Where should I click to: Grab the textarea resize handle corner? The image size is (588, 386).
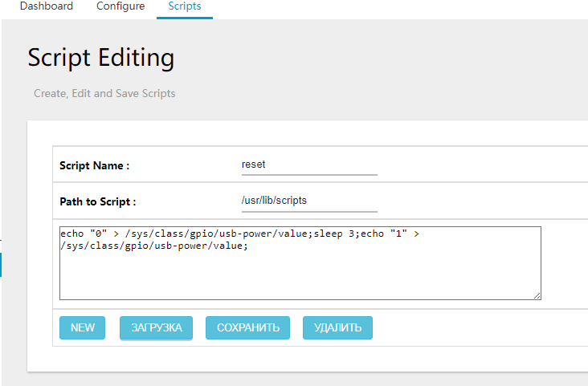click(x=537, y=295)
